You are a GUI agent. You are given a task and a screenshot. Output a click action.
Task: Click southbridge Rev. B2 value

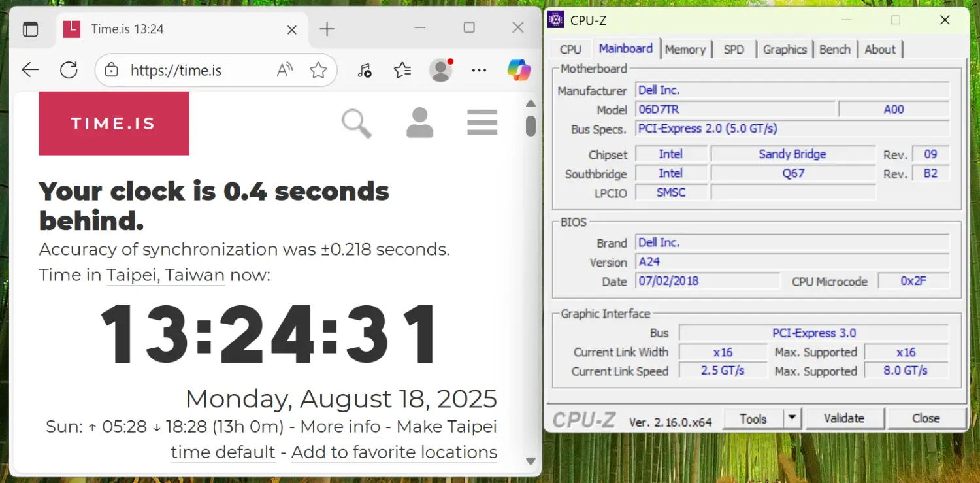tap(931, 174)
